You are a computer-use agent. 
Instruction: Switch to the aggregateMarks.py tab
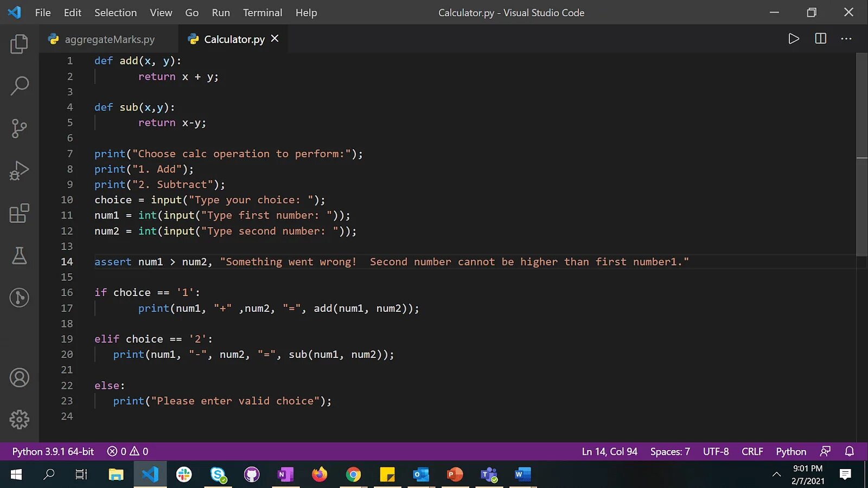tap(108, 38)
